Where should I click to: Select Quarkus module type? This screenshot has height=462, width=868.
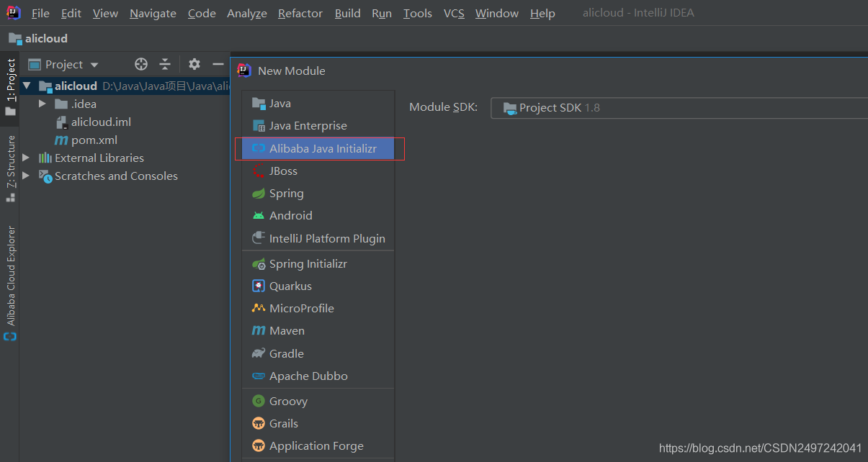[318, 286]
